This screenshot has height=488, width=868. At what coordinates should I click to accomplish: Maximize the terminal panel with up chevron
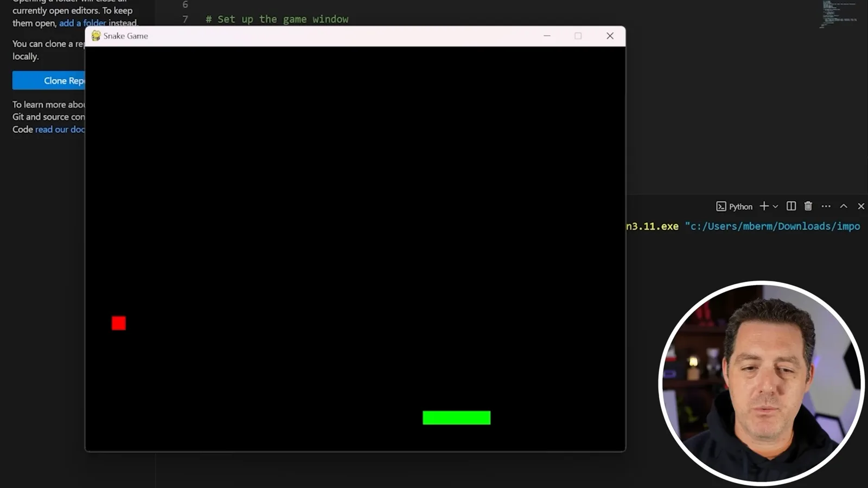point(844,206)
